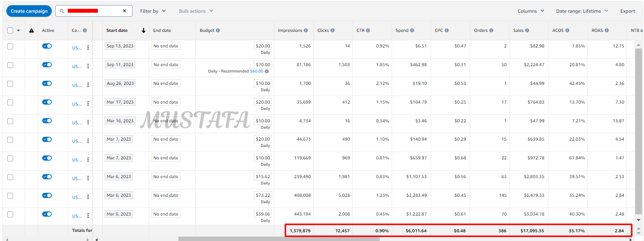
Task: Sort by the Clicks column header
Action: pyautogui.click(x=323, y=30)
